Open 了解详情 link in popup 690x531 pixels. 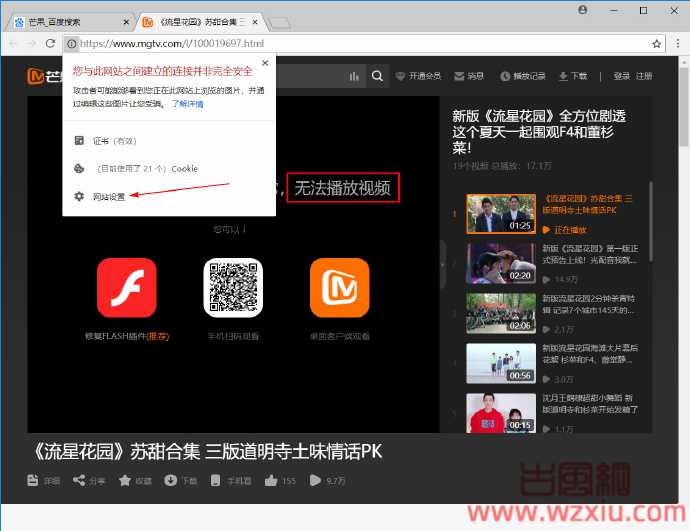tap(187, 104)
